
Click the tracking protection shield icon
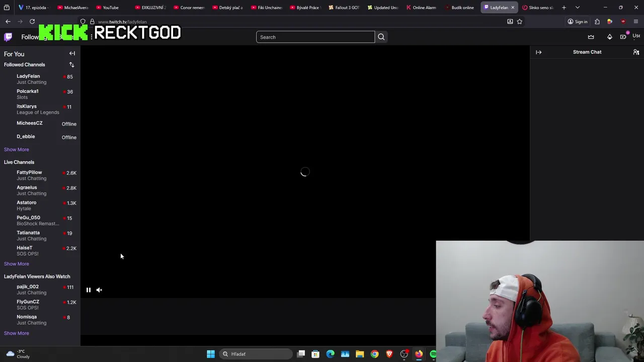[x=83, y=22]
